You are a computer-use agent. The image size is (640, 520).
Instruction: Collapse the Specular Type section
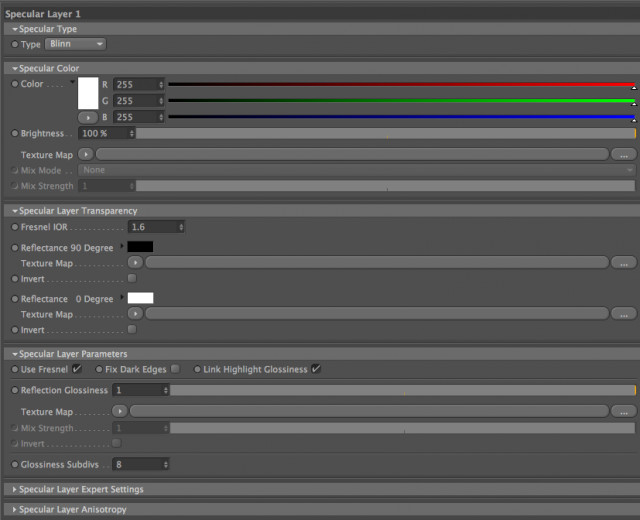15,29
